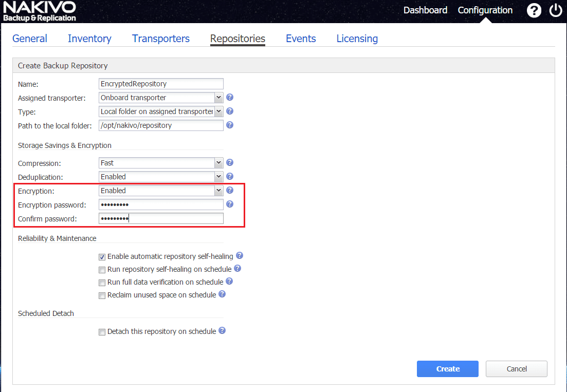The height and width of the screenshot is (392, 567).
Task: Open the Assigned transporter dropdown
Action: pyautogui.click(x=161, y=98)
